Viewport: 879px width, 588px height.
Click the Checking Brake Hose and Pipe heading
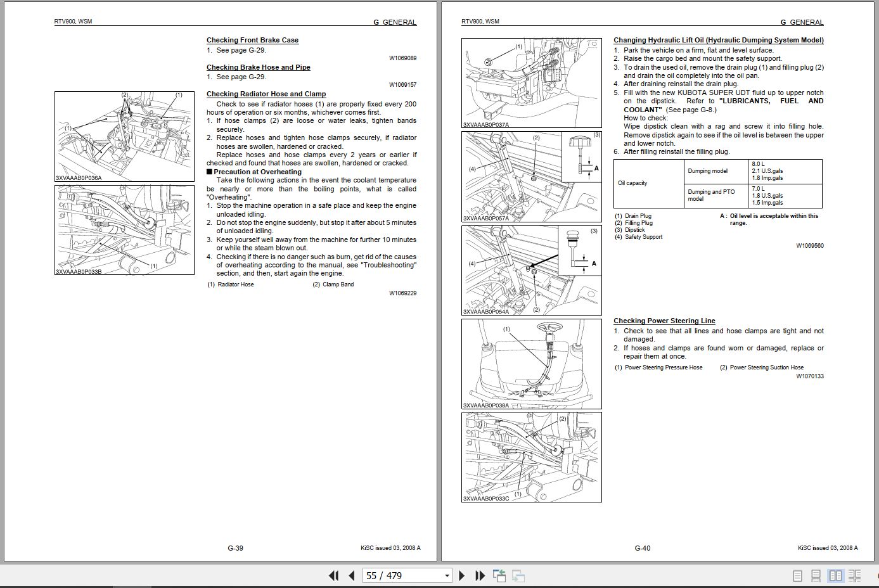pos(259,67)
